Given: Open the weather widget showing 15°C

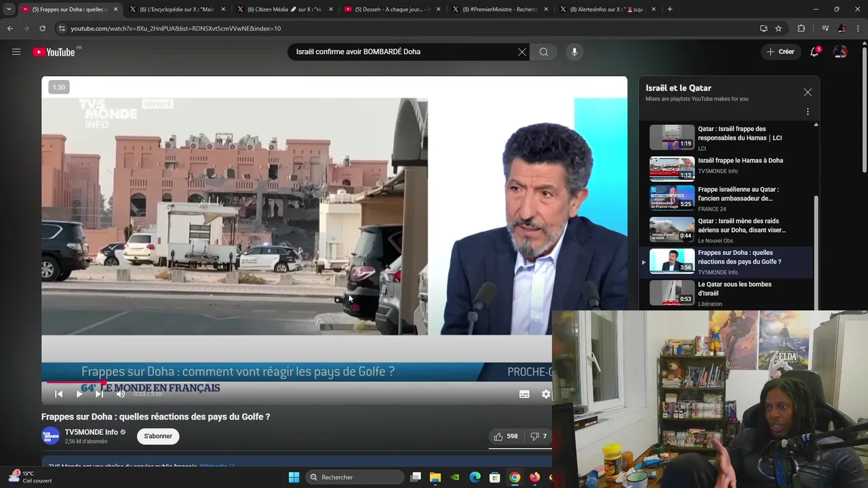Looking at the screenshot, I should click(x=31, y=477).
